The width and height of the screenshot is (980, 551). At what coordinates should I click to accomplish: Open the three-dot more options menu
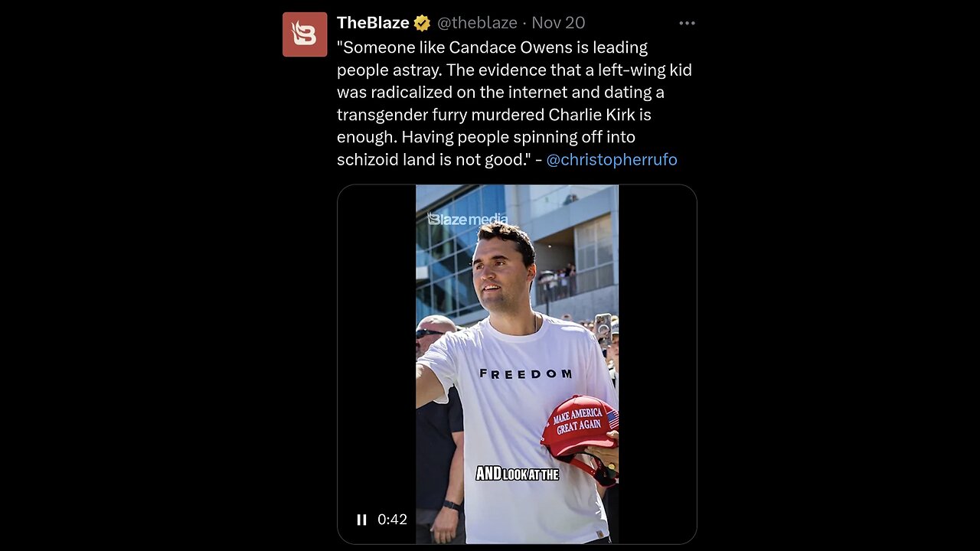tap(687, 23)
